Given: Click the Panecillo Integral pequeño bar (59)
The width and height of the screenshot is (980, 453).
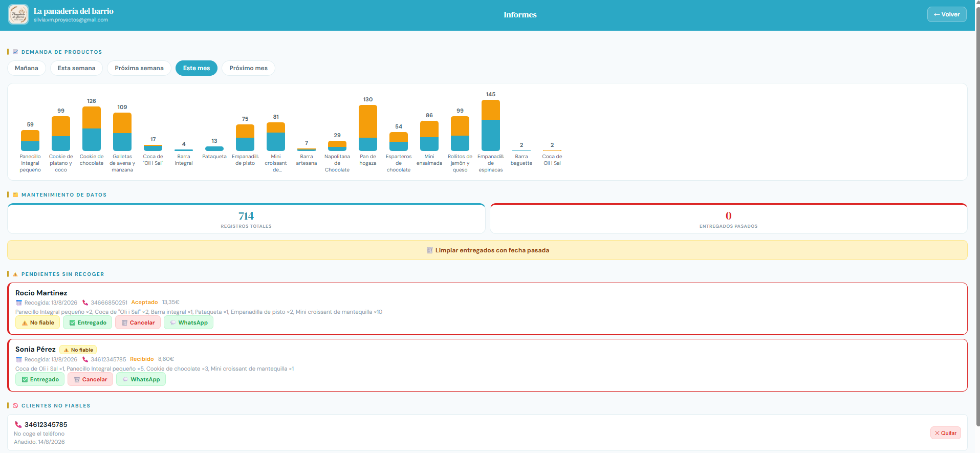Looking at the screenshot, I should pos(30,141).
